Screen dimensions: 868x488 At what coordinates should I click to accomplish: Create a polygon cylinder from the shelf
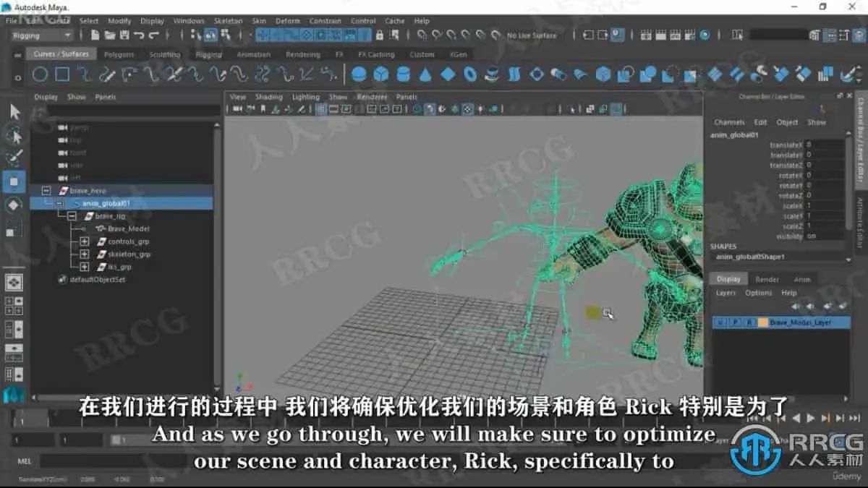(x=403, y=74)
